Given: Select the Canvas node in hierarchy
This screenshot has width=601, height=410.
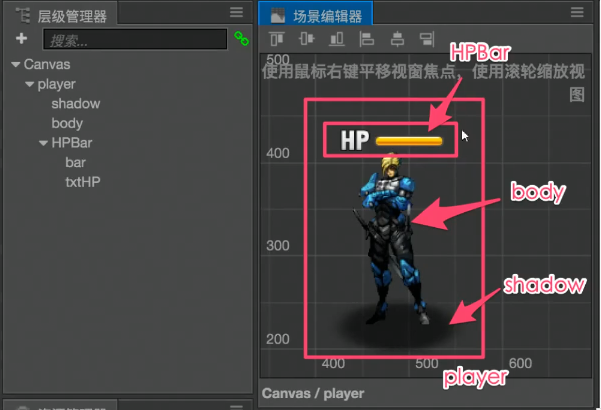Looking at the screenshot, I should (47, 64).
